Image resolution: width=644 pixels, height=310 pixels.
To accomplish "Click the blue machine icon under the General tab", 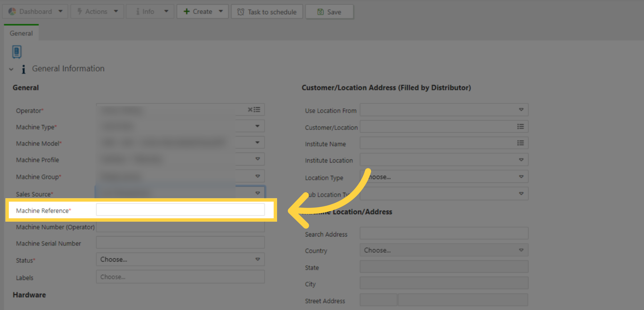I will click(x=17, y=52).
